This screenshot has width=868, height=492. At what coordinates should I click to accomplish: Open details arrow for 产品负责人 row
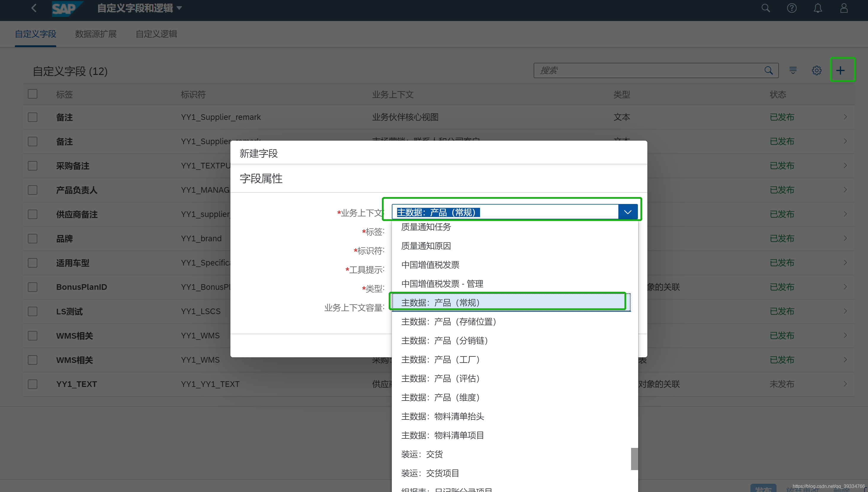coord(845,190)
